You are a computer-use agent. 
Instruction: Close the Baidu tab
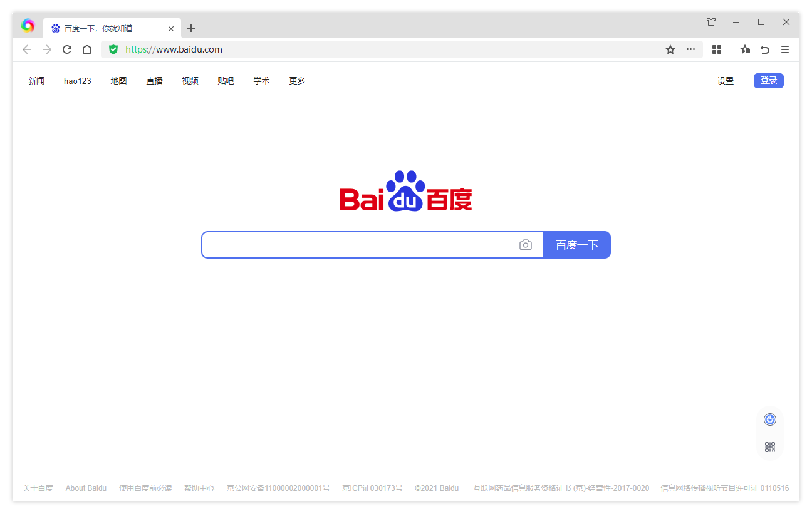tap(171, 29)
